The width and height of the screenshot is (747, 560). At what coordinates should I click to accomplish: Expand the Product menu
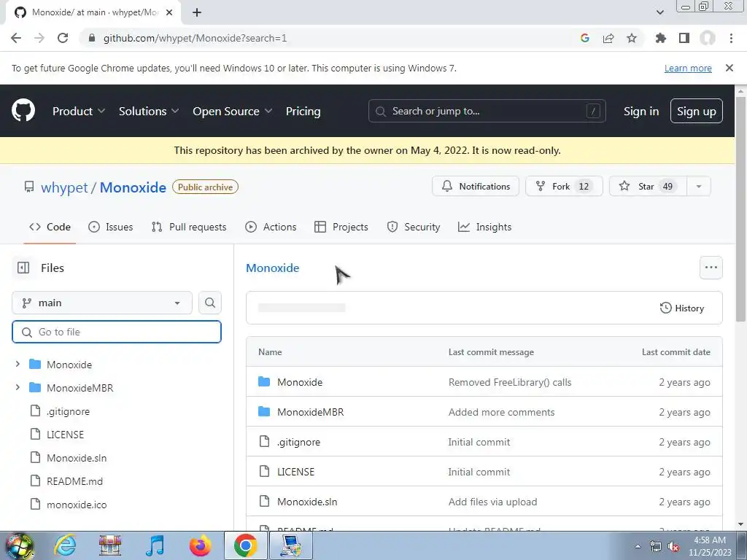pos(79,112)
